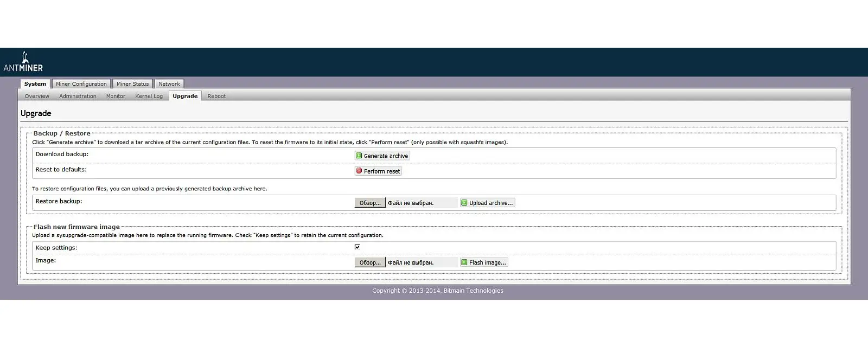Click green icon on Generate archive button

[359, 156]
